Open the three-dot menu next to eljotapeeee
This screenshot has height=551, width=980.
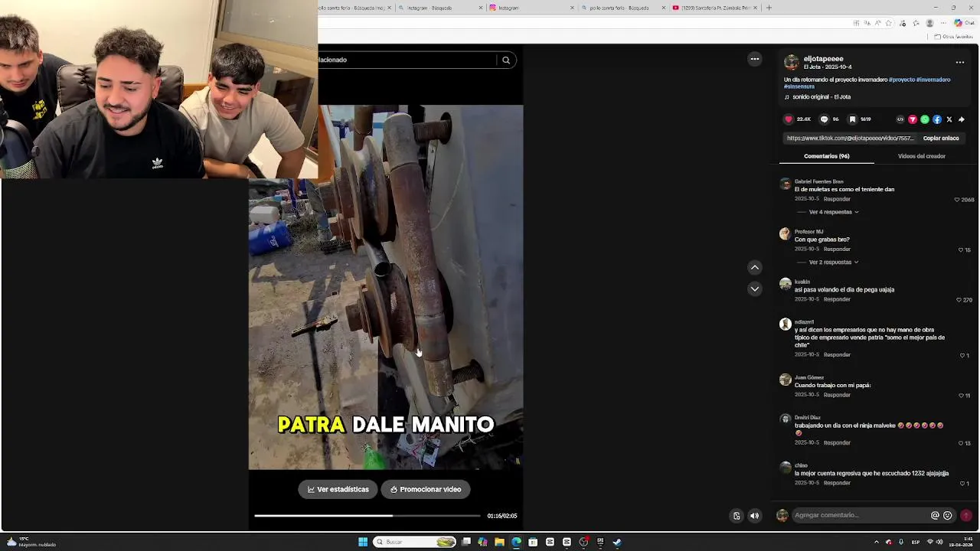tap(959, 62)
